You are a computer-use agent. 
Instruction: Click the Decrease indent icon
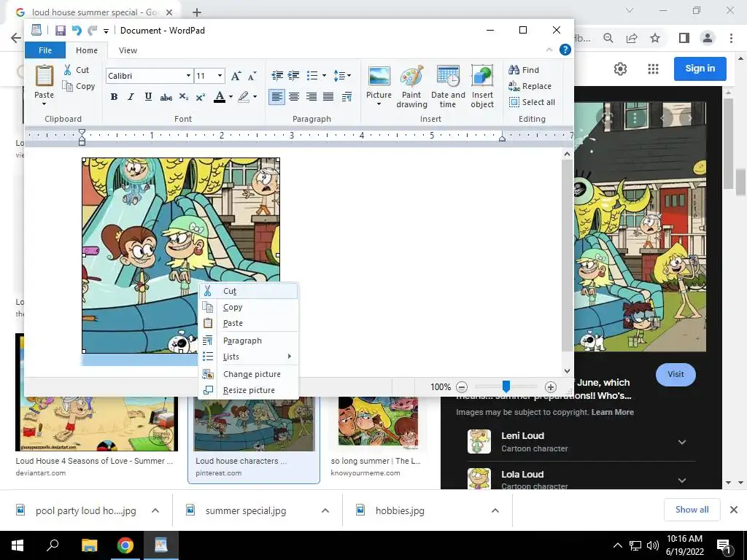coord(276,75)
